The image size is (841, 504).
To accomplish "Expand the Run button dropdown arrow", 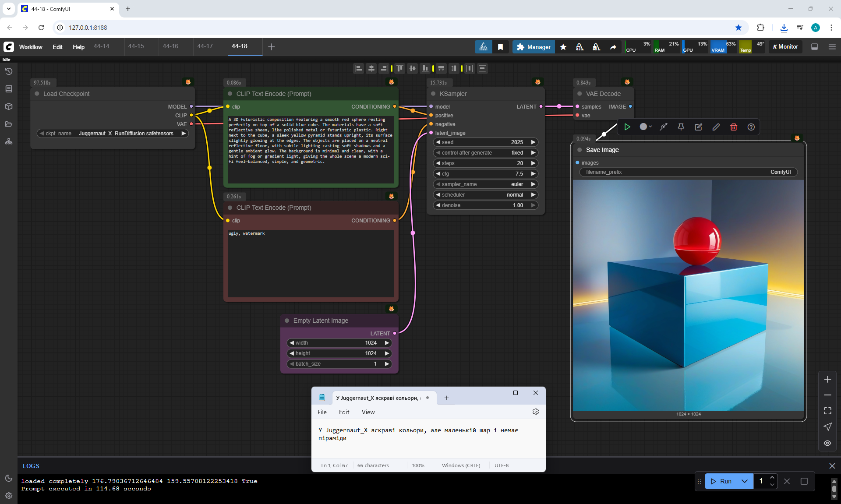I will point(745,481).
